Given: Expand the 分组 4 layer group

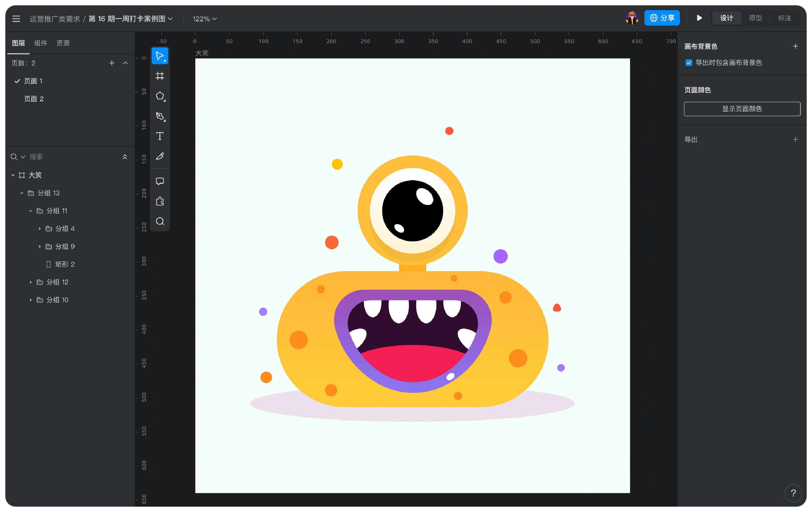Looking at the screenshot, I should coord(40,229).
